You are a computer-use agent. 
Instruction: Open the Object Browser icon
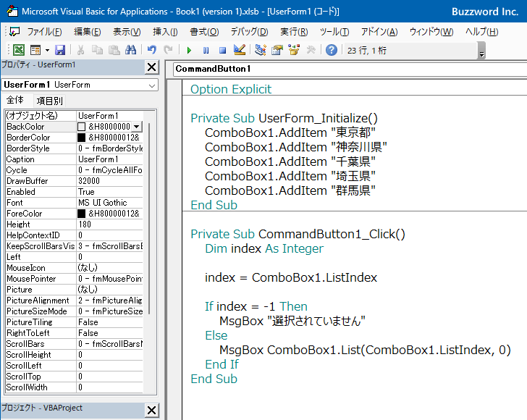point(294,50)
